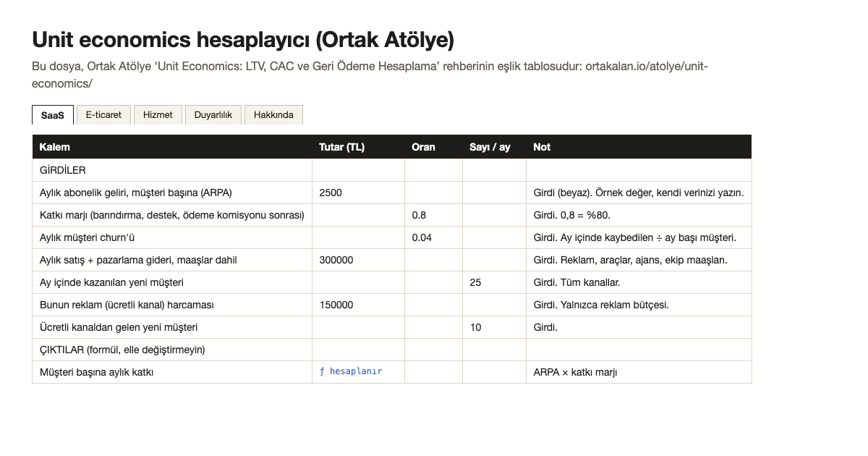Image resolution: width=868 pixels, height=456 pixels.
Task: Select the 'ÇIKTILAR (formül, elle değiştirmeyin)' row
Action: tap(392, 350)
